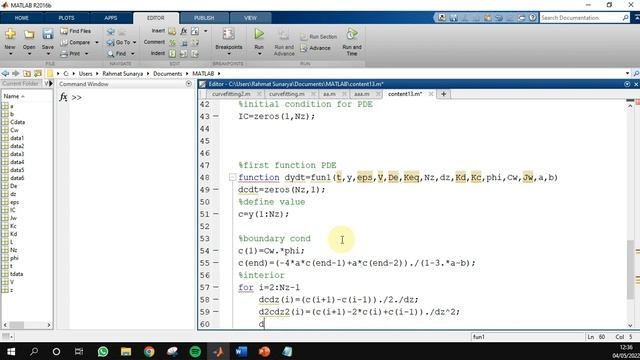Click Find Files in the toolstrip
The image size is (640, 360).
tap(76, 31)
